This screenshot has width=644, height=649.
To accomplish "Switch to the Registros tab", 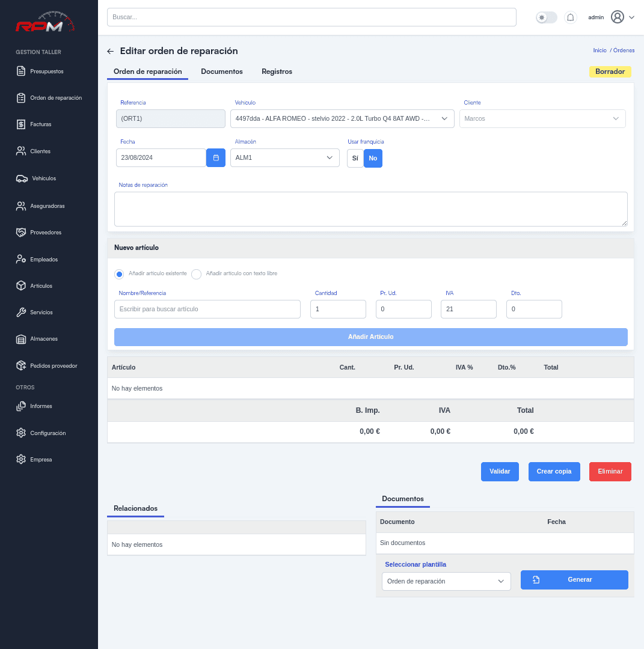I will 277,72.
